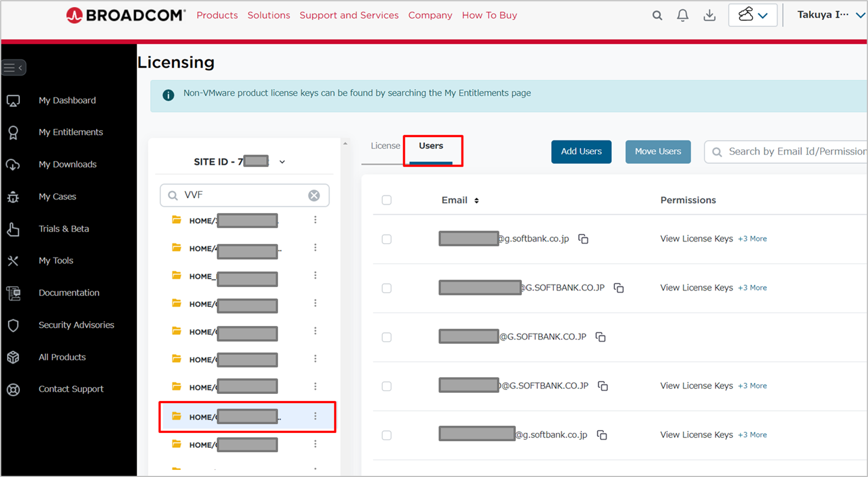This screenshot has height=477, width=868.
Task: Expand the Takuya user account menu
Action: [831, 15]
